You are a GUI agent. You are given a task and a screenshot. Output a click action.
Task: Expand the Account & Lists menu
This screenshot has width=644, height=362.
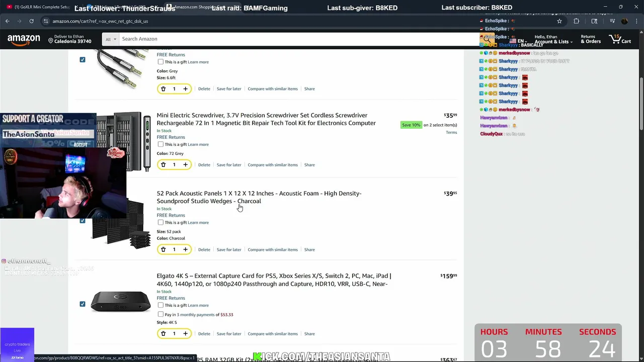553,39
